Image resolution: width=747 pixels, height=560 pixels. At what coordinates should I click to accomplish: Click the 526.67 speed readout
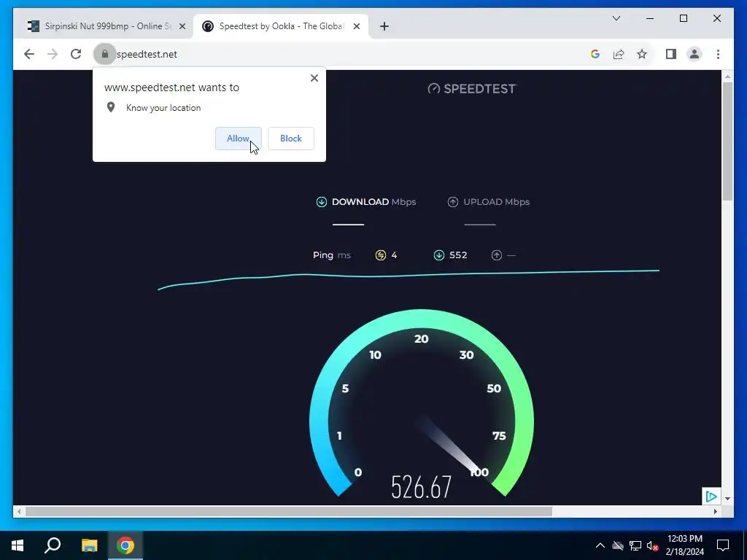pyautogui.click(x=421, y=486)
